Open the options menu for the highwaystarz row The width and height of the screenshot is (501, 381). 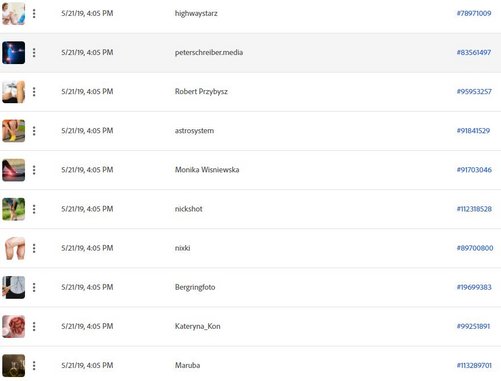[x=34, y=14]
